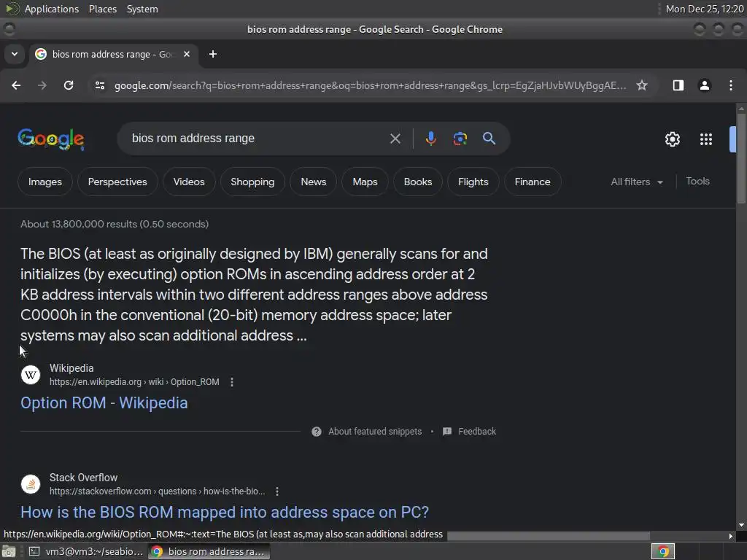Switch to Maps results
The image size is (747, 560).
(x=365, y=182)
